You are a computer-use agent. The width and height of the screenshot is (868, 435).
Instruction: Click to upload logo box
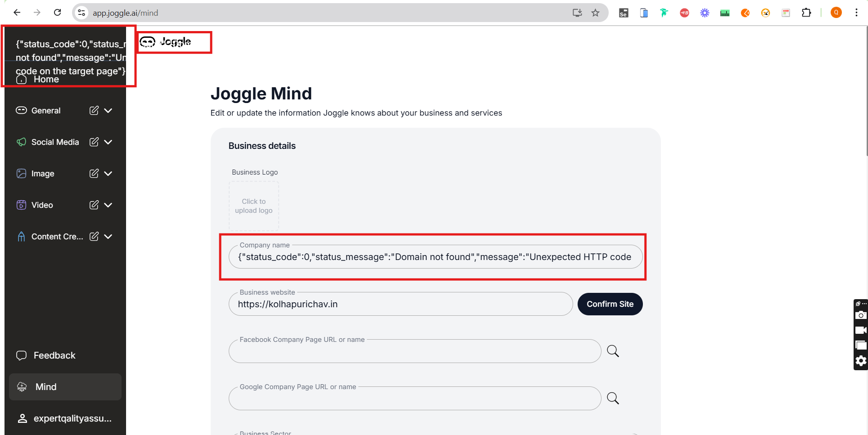[x=254, y=206]
